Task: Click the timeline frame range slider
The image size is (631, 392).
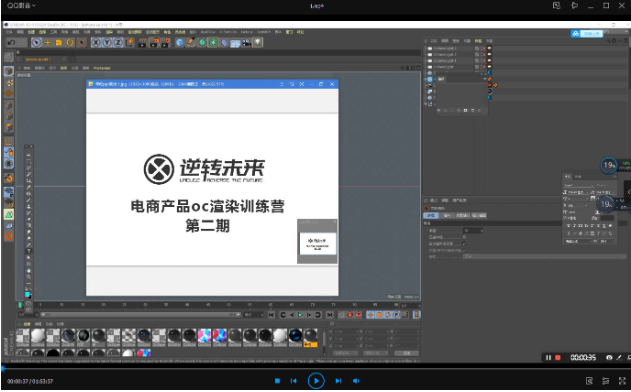Action: [x=140, y=315]
